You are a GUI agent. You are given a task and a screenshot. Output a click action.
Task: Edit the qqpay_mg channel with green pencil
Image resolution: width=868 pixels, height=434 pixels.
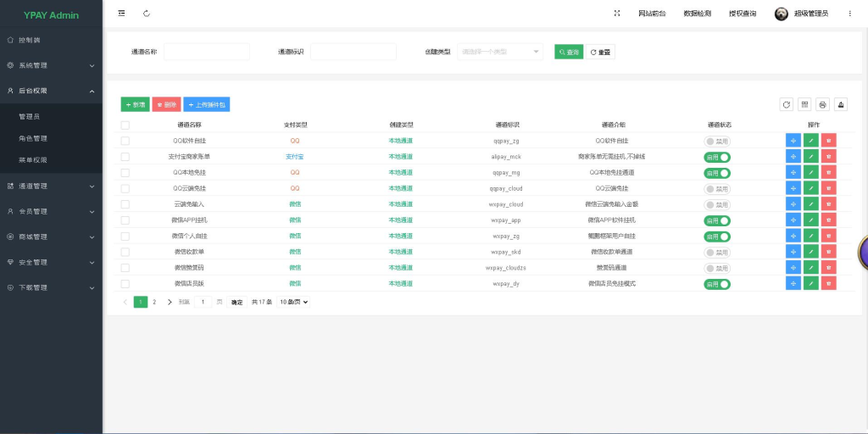point(811,172)
